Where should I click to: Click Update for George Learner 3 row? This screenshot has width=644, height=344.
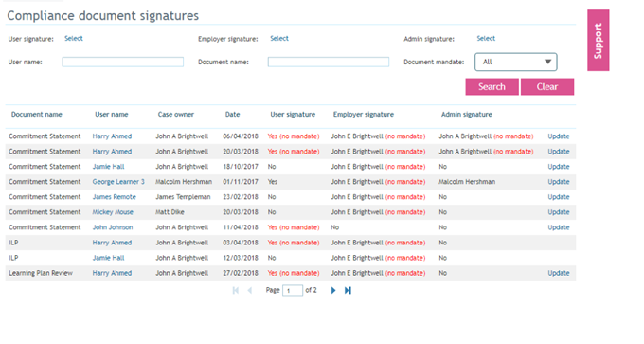point(559,182)
